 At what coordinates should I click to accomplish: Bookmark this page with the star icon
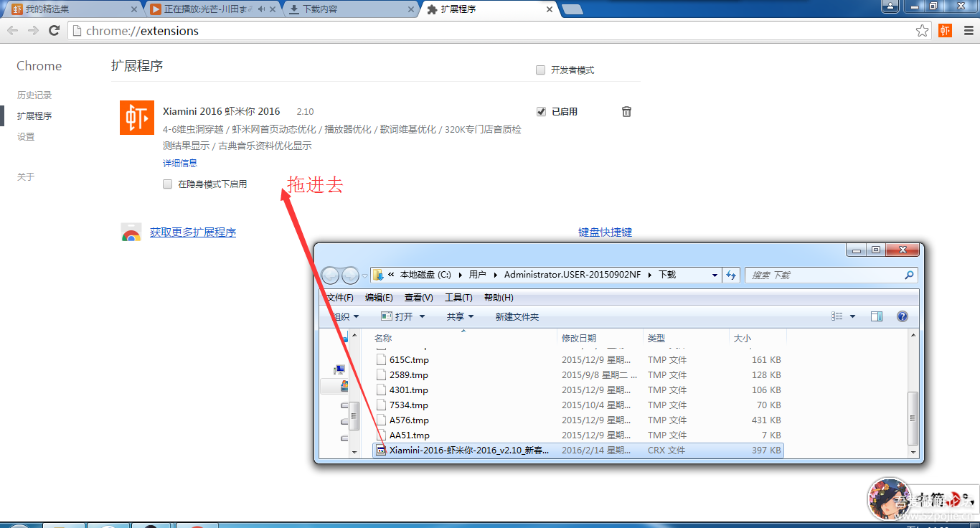(x=923, y=31)
